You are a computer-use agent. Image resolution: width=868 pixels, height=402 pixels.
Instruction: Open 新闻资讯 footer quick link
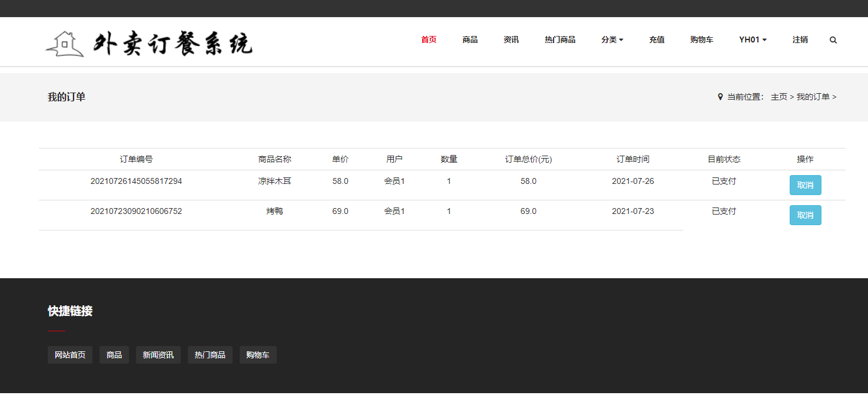(158, 355)
